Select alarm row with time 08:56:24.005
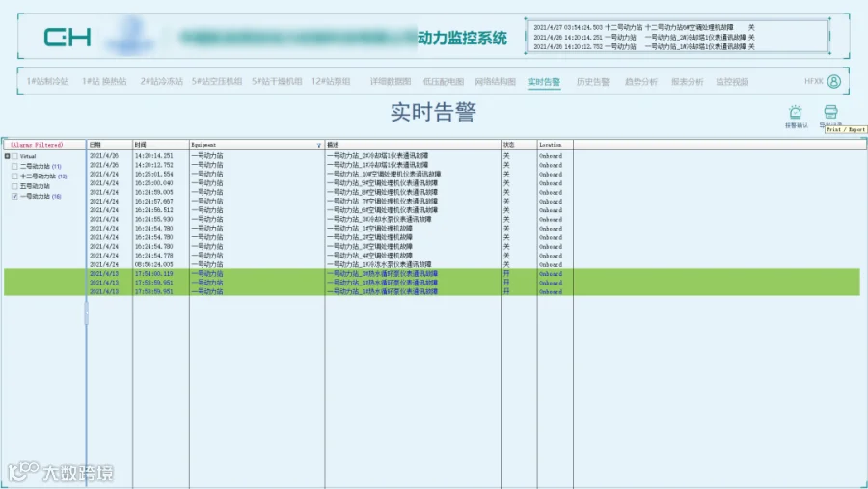The width and height of the screenshot is (868, 489). click(x=432, y=264)
